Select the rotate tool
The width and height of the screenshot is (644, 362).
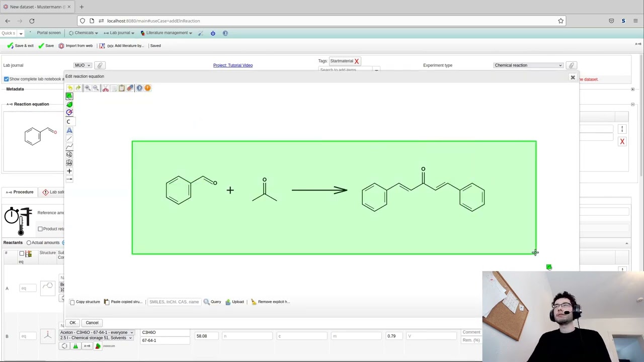(x=69, y=112)
